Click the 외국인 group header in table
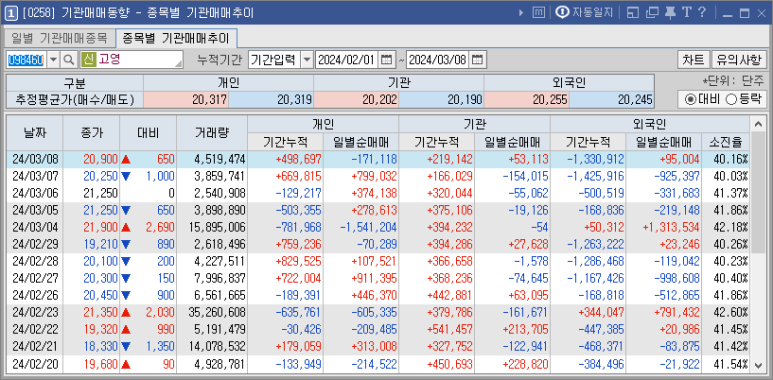This screenshot has width=773, height=380. [x=650, y=124]
